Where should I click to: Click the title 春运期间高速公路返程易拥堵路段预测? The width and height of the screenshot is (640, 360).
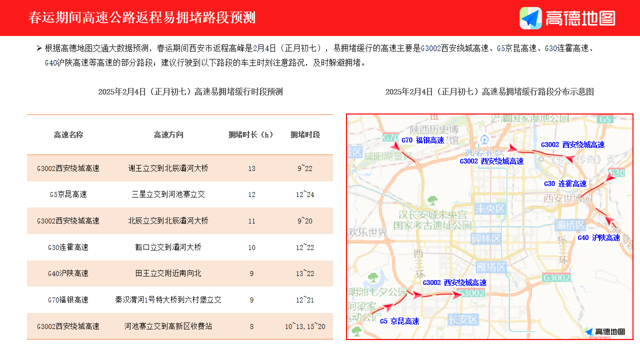tap(142, 18)
